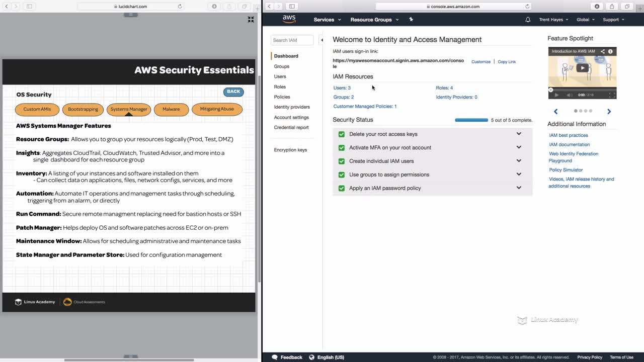Show all tabs in AWS browser window
The width and height of the screenshot is (644, 362).
pyautogui.click(x=627, y=7)
